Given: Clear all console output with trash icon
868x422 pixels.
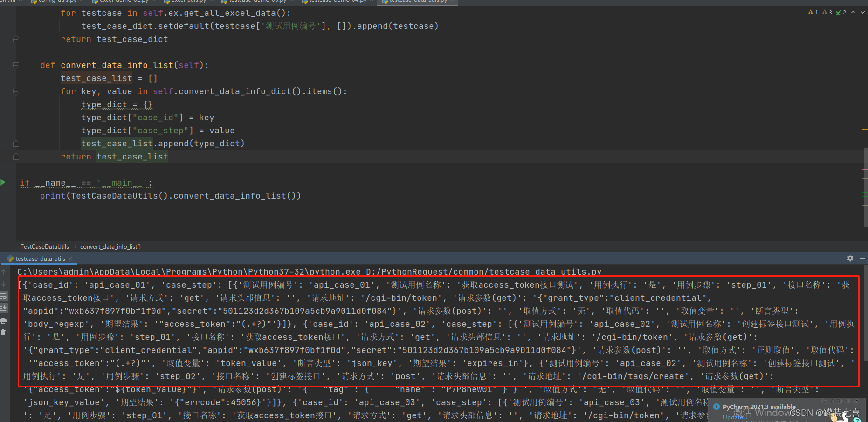Looking at the screenshot, I should [4, 332].
